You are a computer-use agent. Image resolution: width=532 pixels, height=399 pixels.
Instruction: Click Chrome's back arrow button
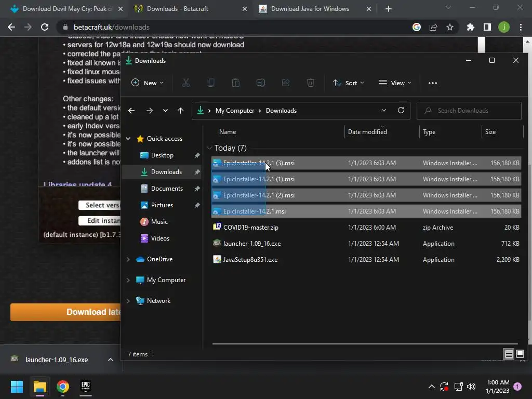(11, 27)
